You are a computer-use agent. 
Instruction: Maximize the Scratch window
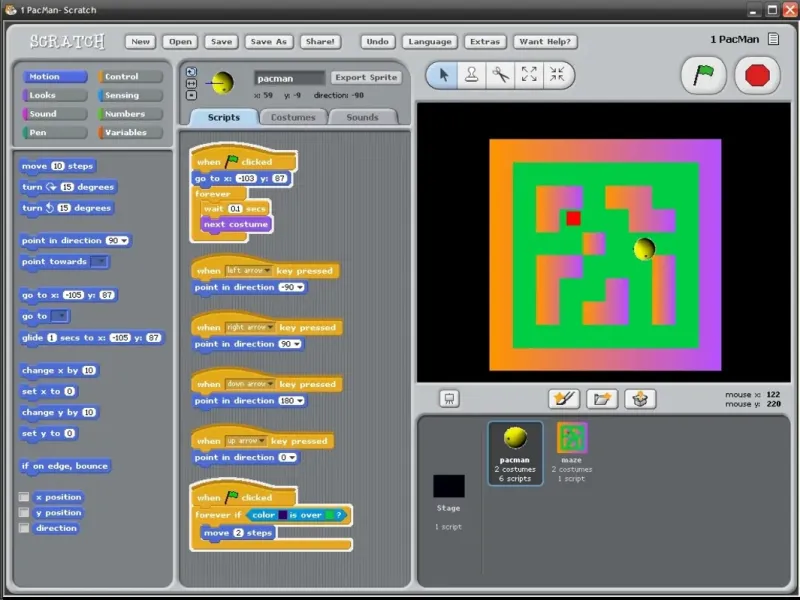coord(772,10)
